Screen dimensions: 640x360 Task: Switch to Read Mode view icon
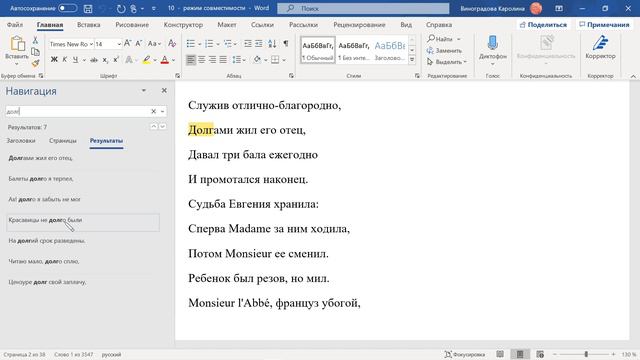click(500, 354)
